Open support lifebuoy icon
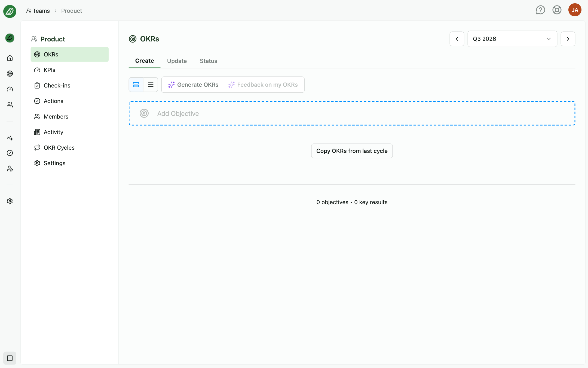The height and width of the screenshot is (368, 588). [x=557, y=10]
